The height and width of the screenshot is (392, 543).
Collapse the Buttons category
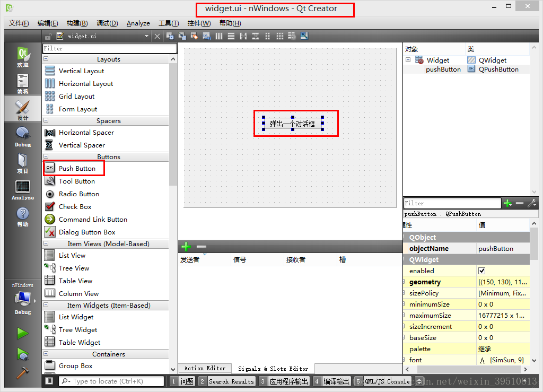[46, 156]
